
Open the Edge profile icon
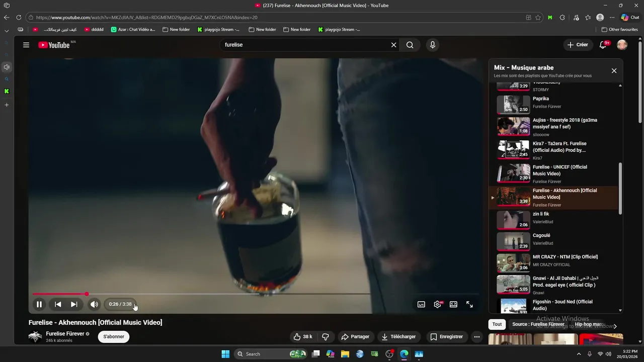(600, 17)
